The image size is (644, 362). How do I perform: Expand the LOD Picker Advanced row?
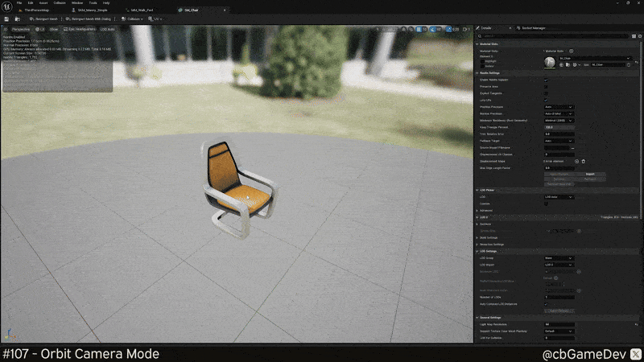(x=477, y=211)
